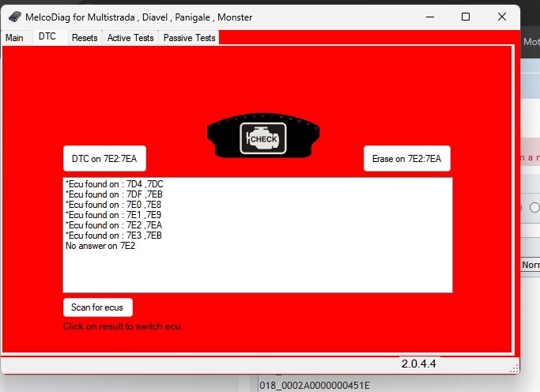The height and width of the screenshot is (392, 540).
Task: Select result 'Ecu found on : 7DF ,7EB'
Action: tap(115, 194)
